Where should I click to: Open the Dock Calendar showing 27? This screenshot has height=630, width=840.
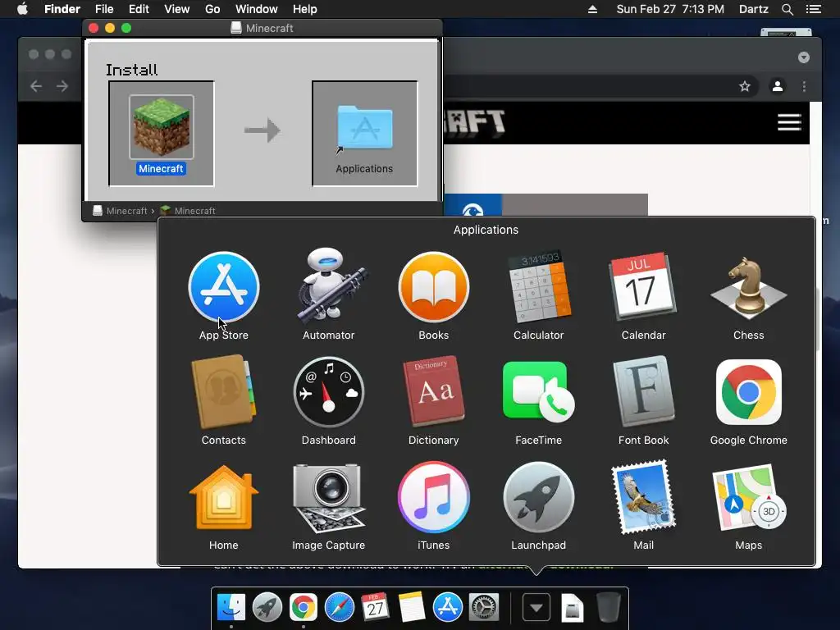coord(375,608)
